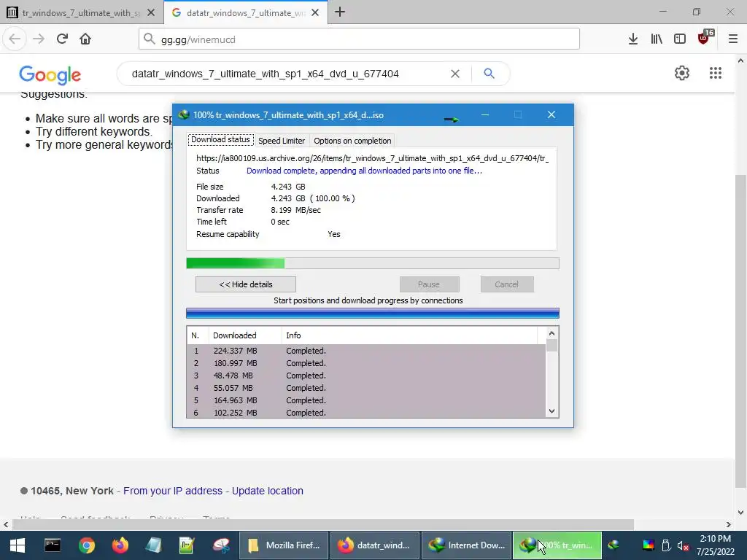Toggle Firefox sidebar icon

(680, 39)
